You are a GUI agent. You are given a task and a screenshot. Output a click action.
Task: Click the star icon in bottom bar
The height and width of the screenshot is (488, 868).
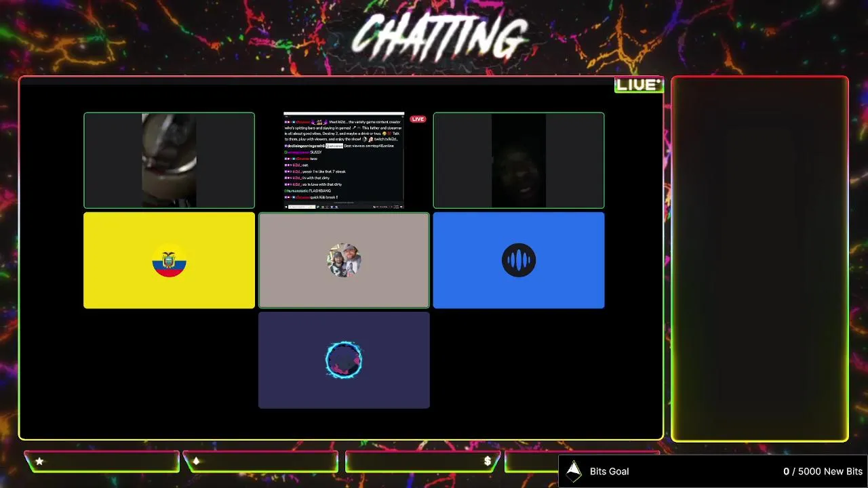39,461
